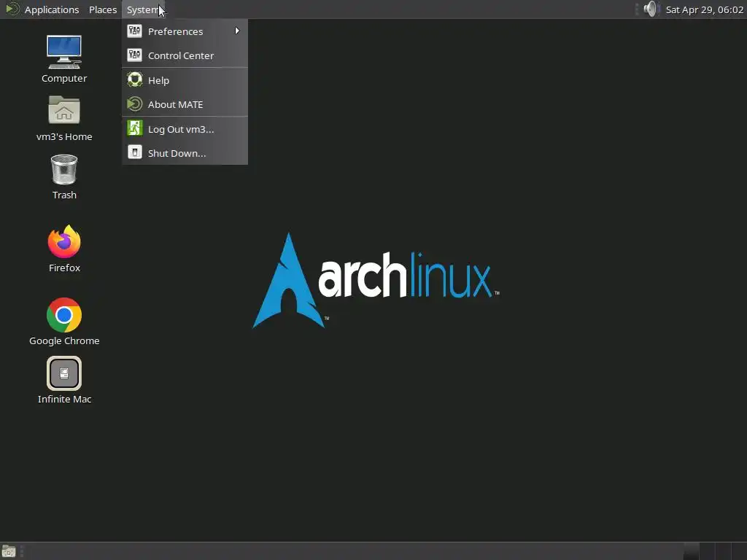Click the first workspace in the workspace switcher

691,551
